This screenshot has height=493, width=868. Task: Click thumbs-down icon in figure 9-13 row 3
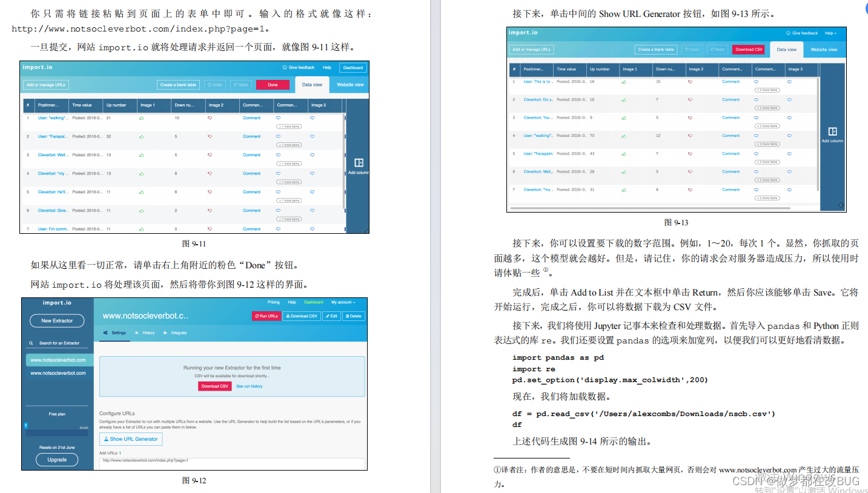pos(689,117)
